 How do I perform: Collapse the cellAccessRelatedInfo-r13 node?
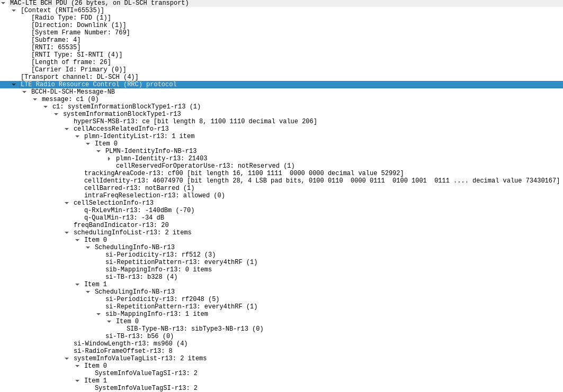coord(67,129)
